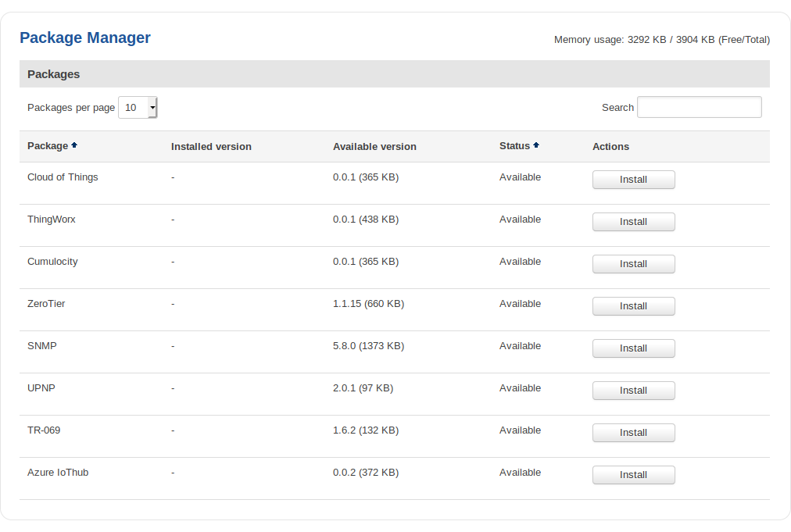Sort the table by Package header
This screenshot has height=532, width=791.
tap(48, 146)
